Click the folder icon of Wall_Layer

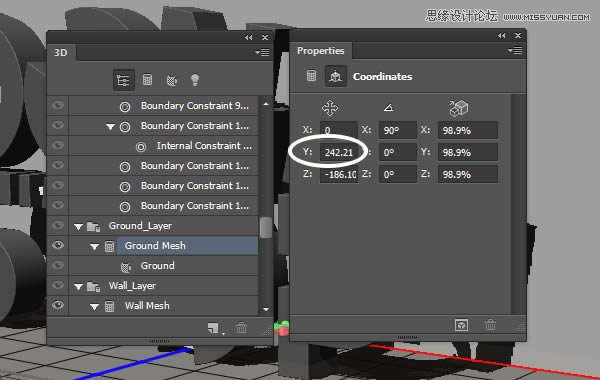click(93, 286)
